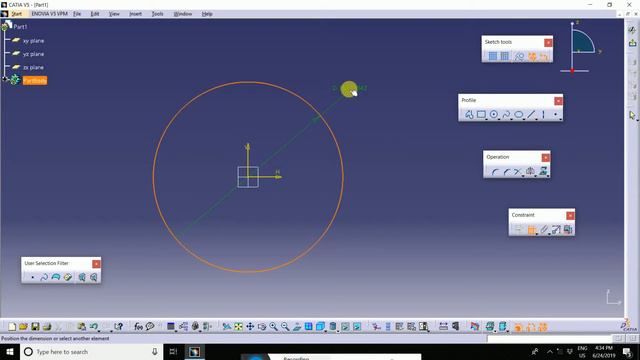Click the Geometrical Element Filter icon
The width and height of the screenshot is (640, 360).
click(93, 278)
